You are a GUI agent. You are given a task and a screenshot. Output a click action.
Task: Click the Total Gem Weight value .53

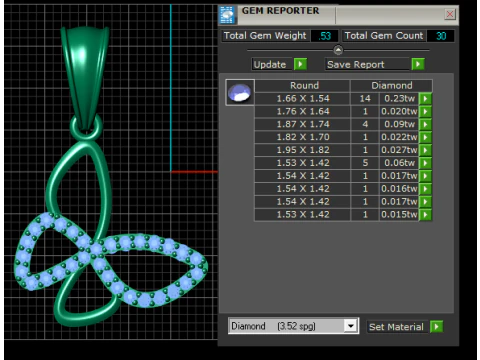tap(324, 36)
